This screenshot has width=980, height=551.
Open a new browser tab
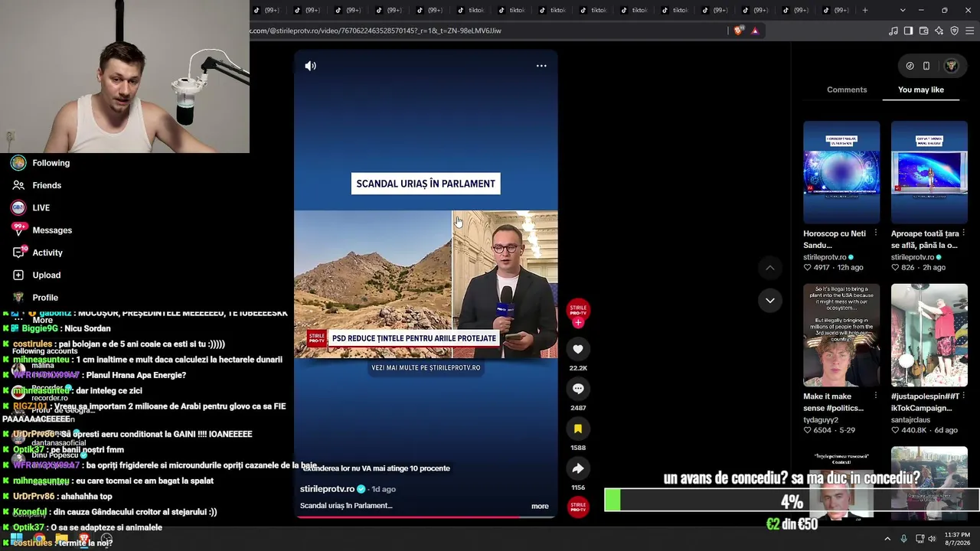(865, 10)
